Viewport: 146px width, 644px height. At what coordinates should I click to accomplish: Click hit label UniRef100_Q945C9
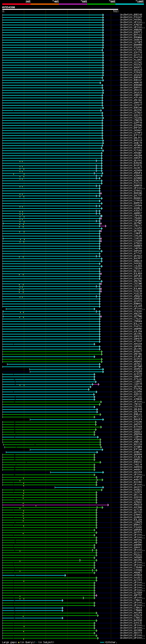click(x=131, y=369)
